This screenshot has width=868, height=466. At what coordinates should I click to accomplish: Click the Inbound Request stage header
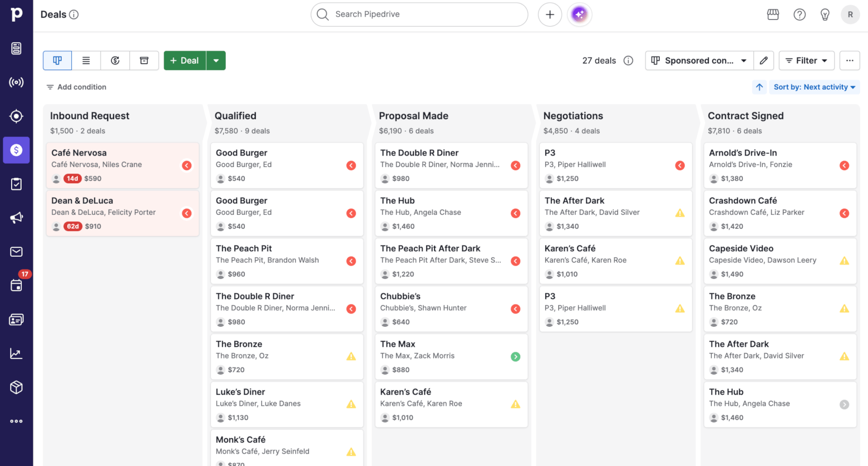click(90, 116)
